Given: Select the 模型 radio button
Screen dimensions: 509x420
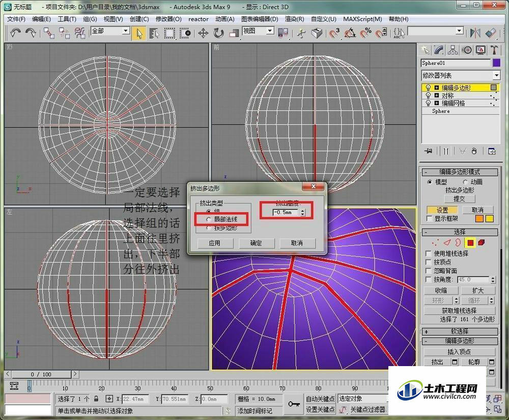Looking at the screenshot, I should click(430, 182).
